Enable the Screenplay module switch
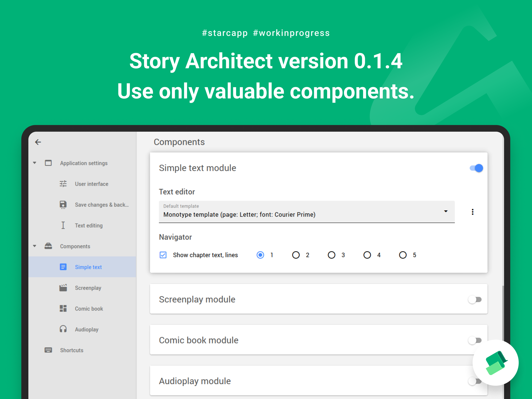 475,299
